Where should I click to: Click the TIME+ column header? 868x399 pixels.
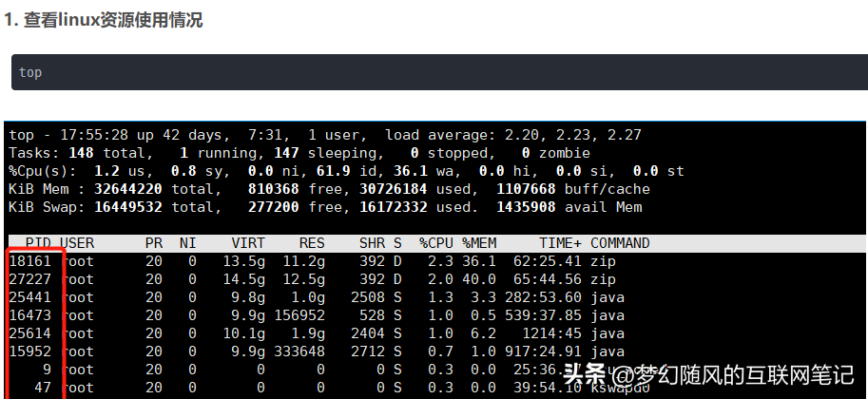[x=560, y=243]
